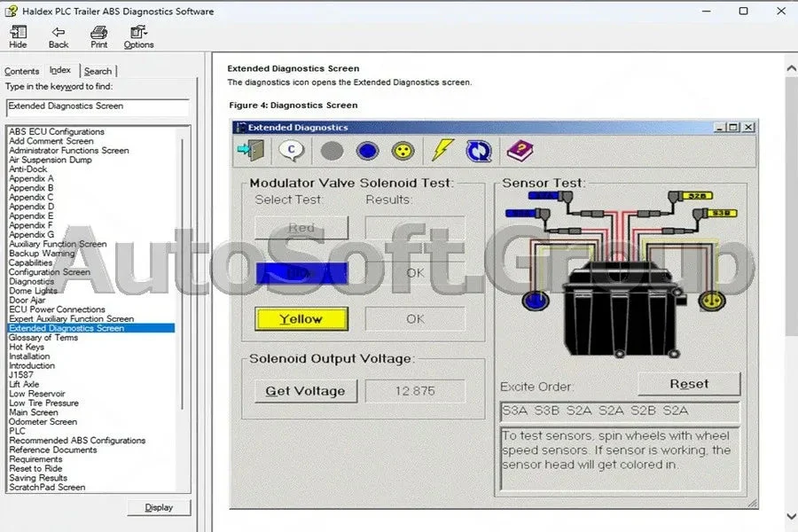The width and height of the screenshot is (798, 532).
Task: Click the Reset button in Sensor Test
Action: coord(689,384)
